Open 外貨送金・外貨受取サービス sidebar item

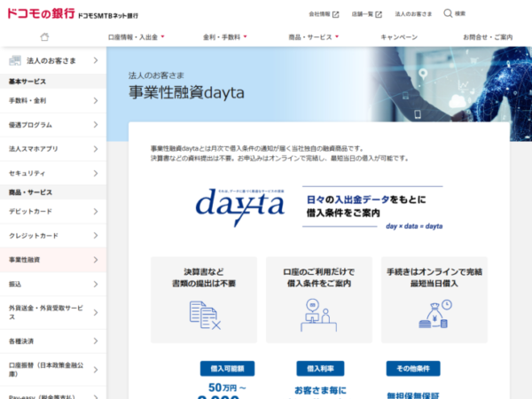(x=53, y=312)
